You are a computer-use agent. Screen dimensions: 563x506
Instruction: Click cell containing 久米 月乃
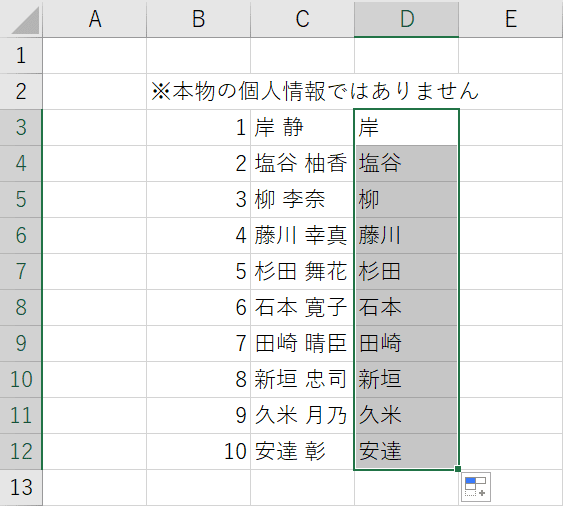click(302, 416)
